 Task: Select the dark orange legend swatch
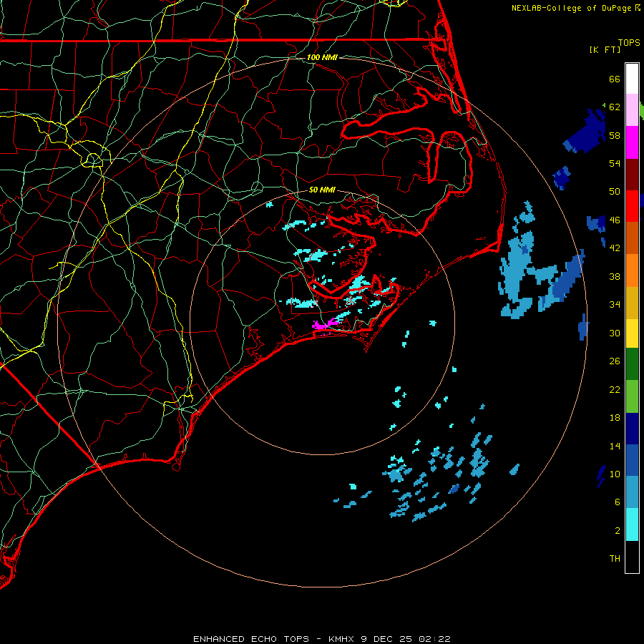(632, 238)
